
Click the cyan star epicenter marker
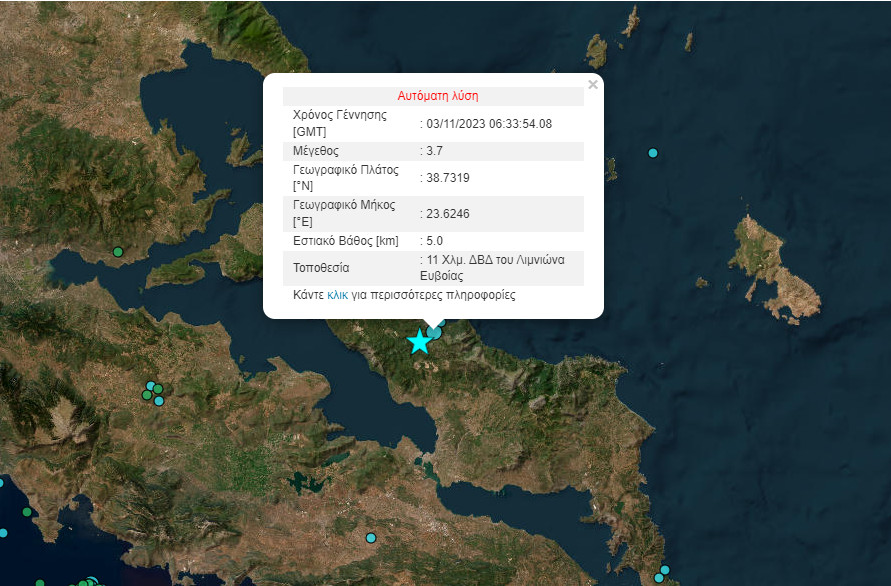click(419, 342)
